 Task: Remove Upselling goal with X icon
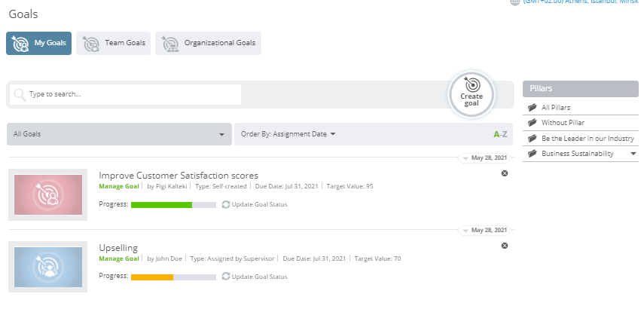tap(505, 246)
